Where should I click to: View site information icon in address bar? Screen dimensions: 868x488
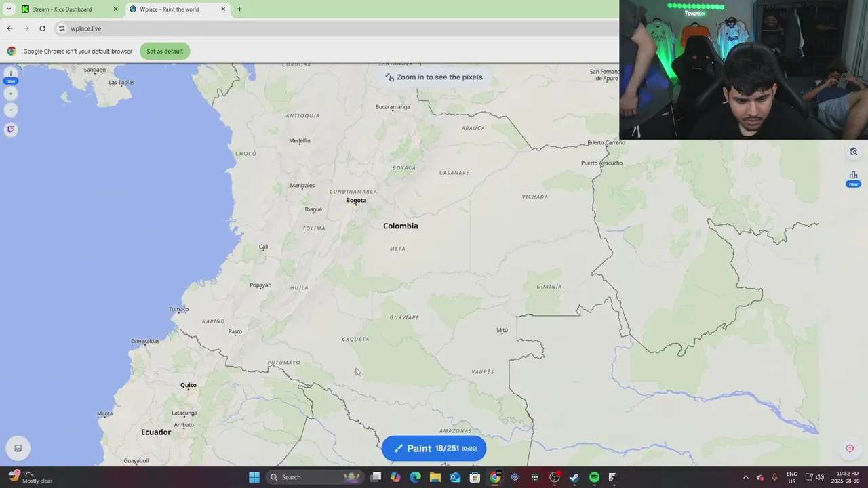(x=62, y=28)
